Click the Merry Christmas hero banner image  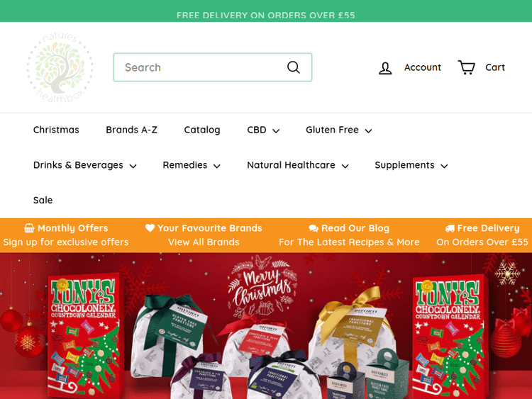coord(266,326)
